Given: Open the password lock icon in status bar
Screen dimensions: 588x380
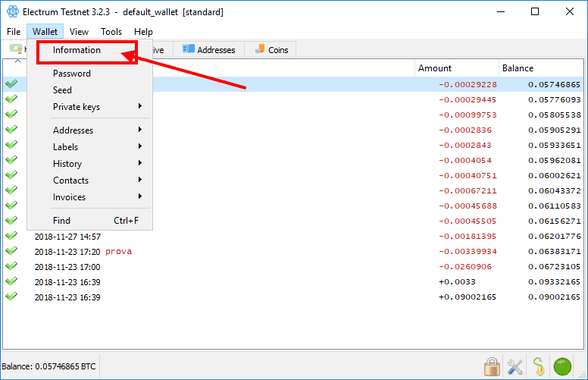Looking at the screenshot, I should click(492, 366).
